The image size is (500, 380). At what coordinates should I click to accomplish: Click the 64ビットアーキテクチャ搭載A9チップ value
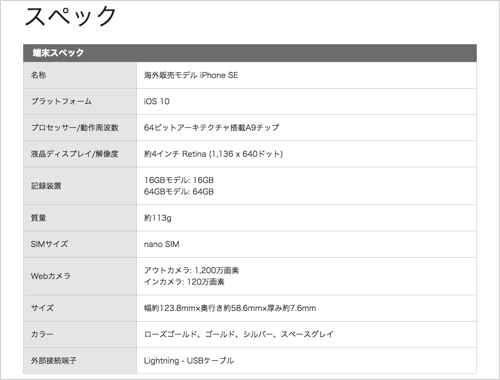point(211,128)
